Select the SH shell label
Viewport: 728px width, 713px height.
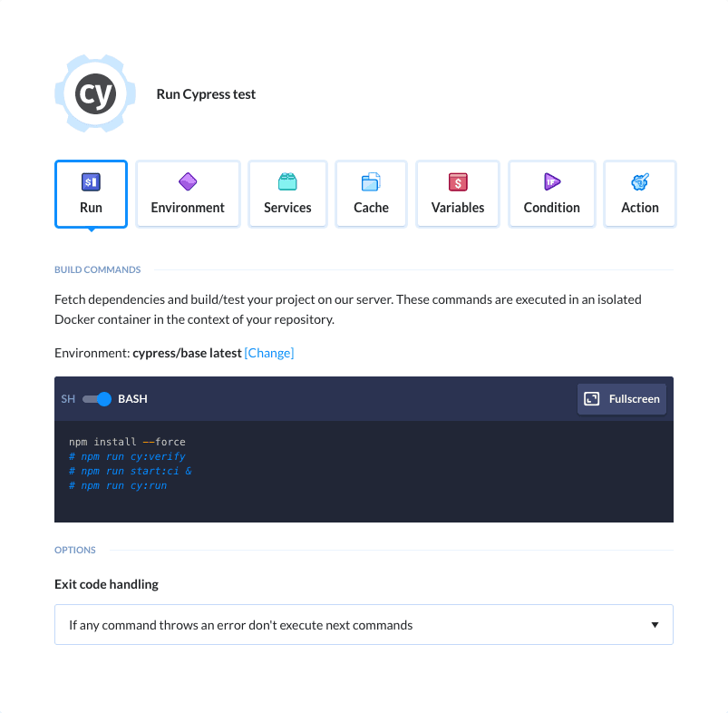(x=68, y=399)
